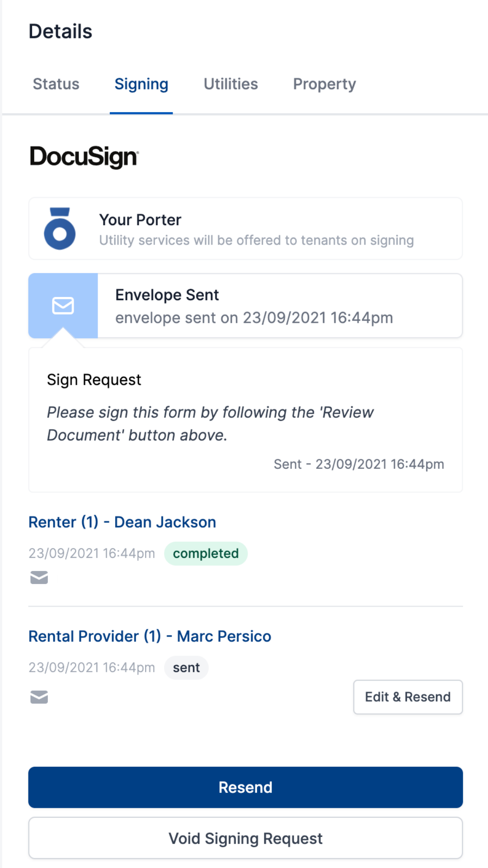Click Void Signing Request
Viewport: 488px width, 868px height.
pyautogui.click(x=245, y=838)
